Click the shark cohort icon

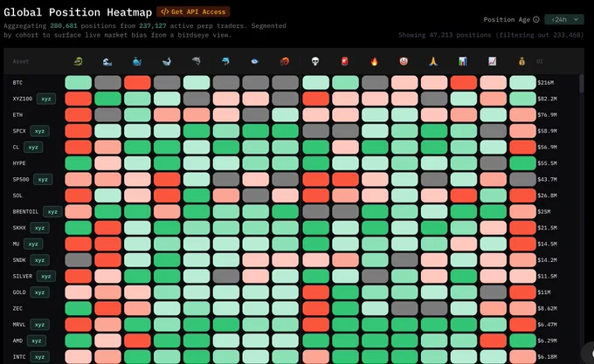click(197, 61)
